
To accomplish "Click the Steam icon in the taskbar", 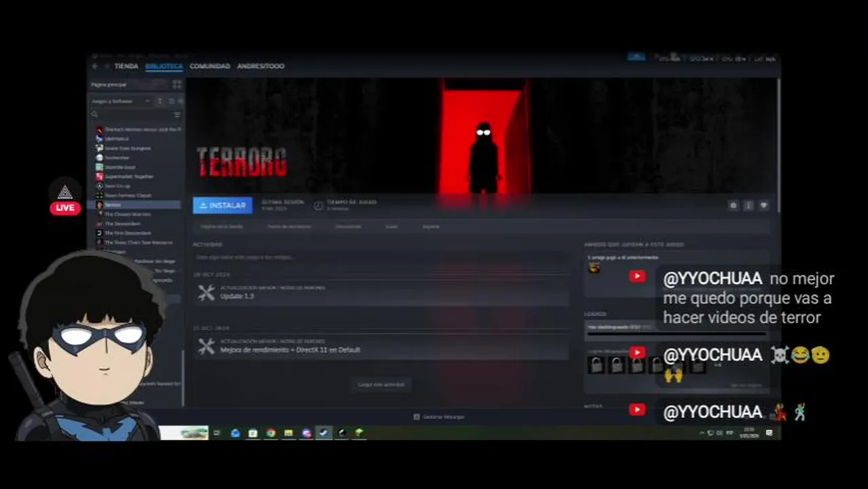I will [x=323, y=433].
